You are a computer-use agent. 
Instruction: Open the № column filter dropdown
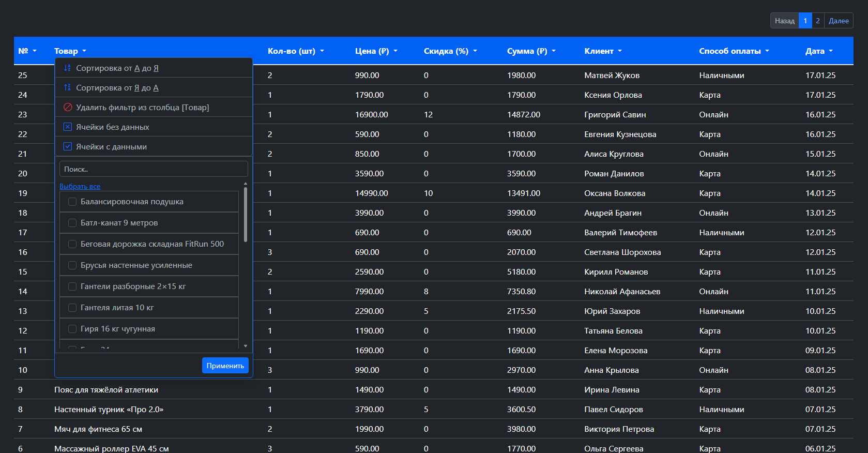pyautogui.click(x=35, y=51)
